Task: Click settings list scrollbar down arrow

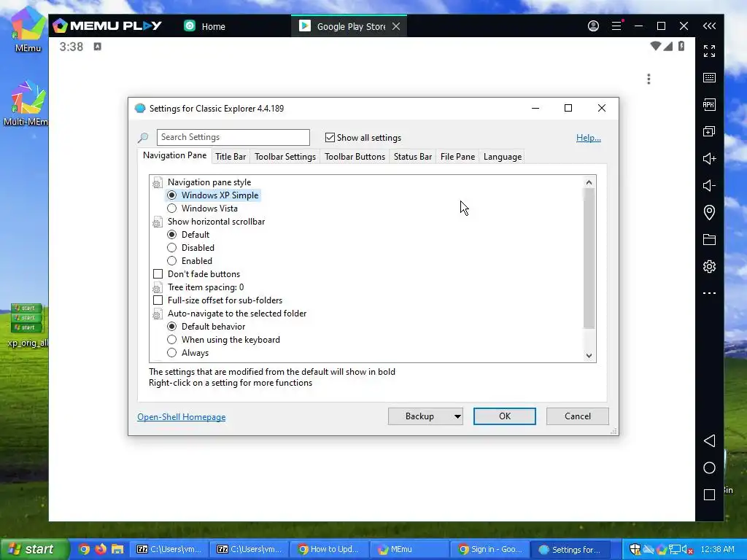Action: pyautogui.click(x=589, y=356)
